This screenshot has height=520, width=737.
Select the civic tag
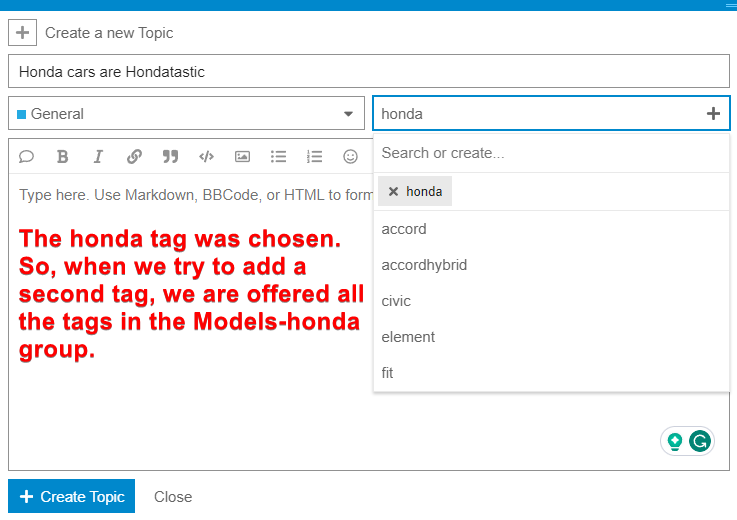[551, 301]
